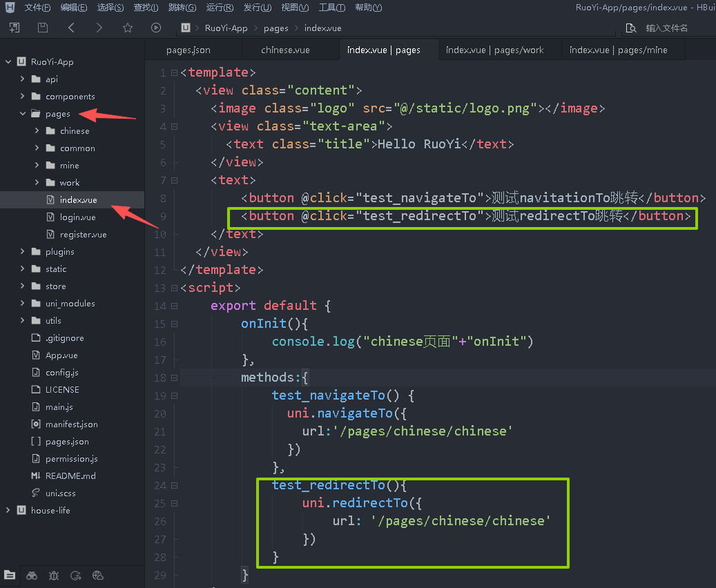Go forward using the right arrow icon
This screenshot has height=588, width=716.
[99, 28]
